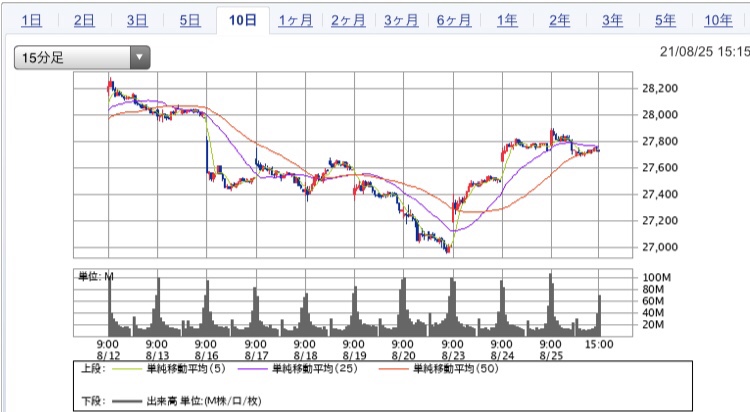Click the 8/25 date axis label
Viewport: 750px width, 412px height.
coord(551,356)
